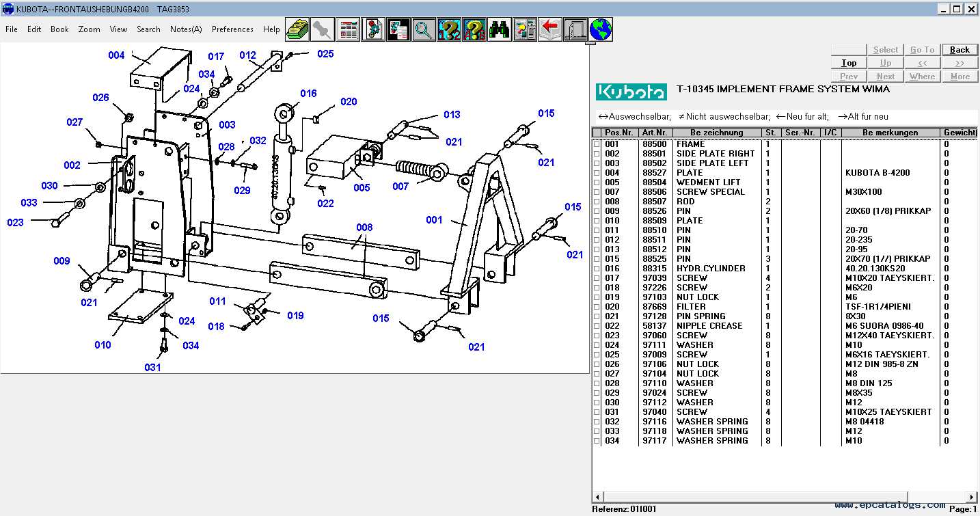Open the Search menu
The image size is (980, 516).
[x=148, y=29]
